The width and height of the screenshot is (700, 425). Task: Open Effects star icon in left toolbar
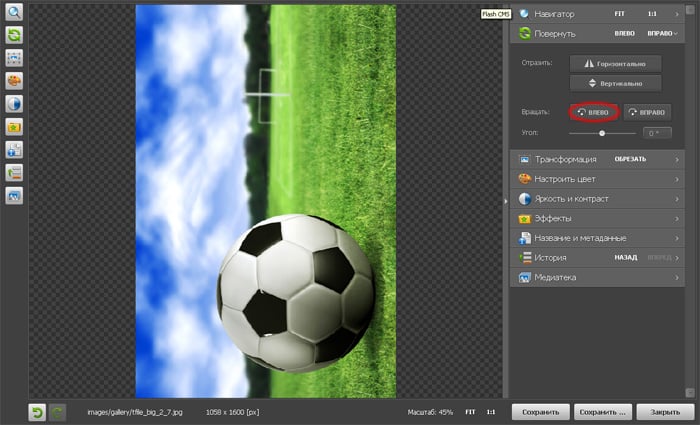15,127
